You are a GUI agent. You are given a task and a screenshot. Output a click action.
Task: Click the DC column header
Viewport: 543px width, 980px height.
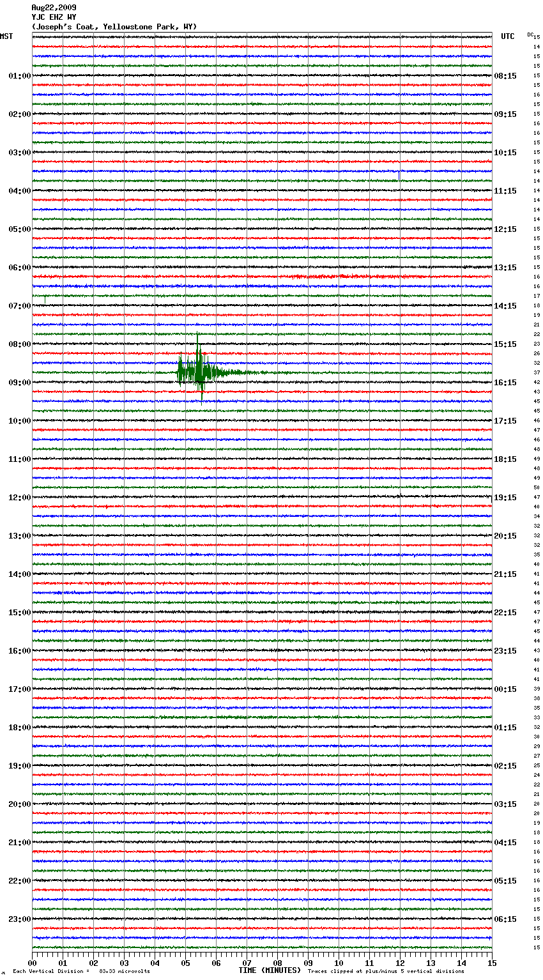(x=530, y=34)
